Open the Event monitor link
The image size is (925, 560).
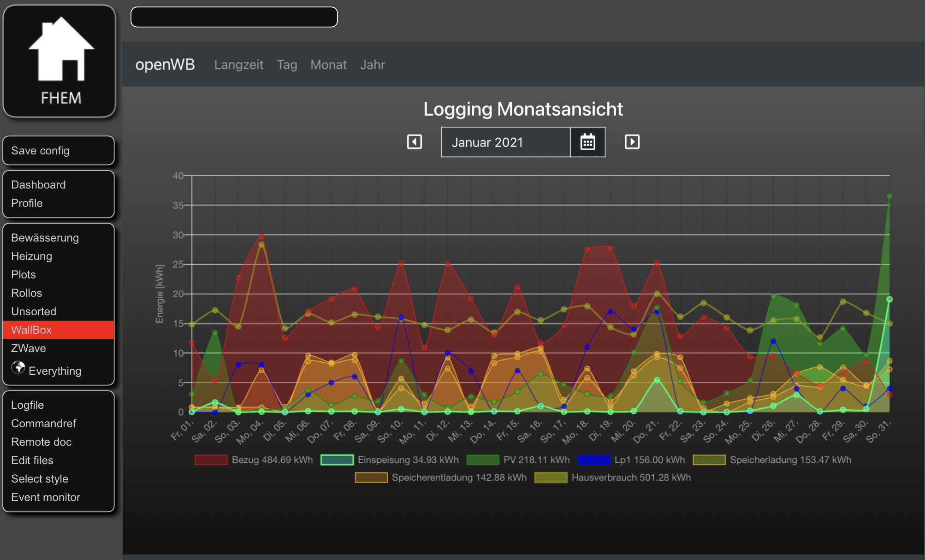(x=45, y=497)
